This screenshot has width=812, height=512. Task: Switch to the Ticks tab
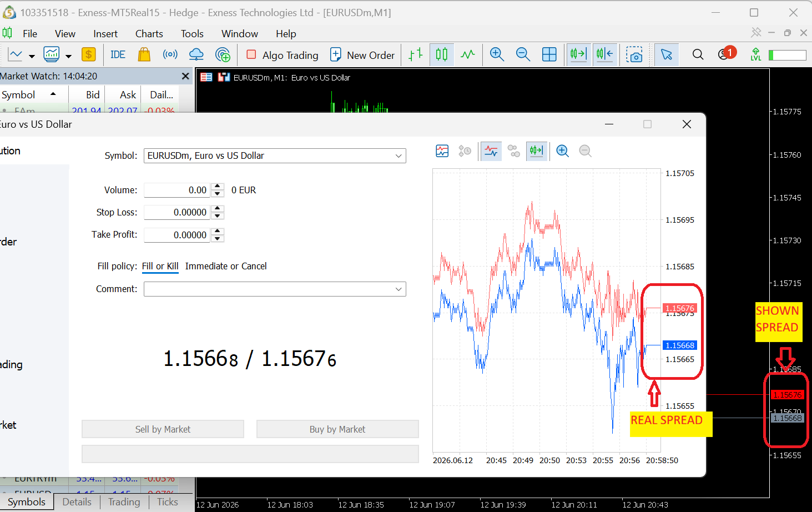coord(167,502)
